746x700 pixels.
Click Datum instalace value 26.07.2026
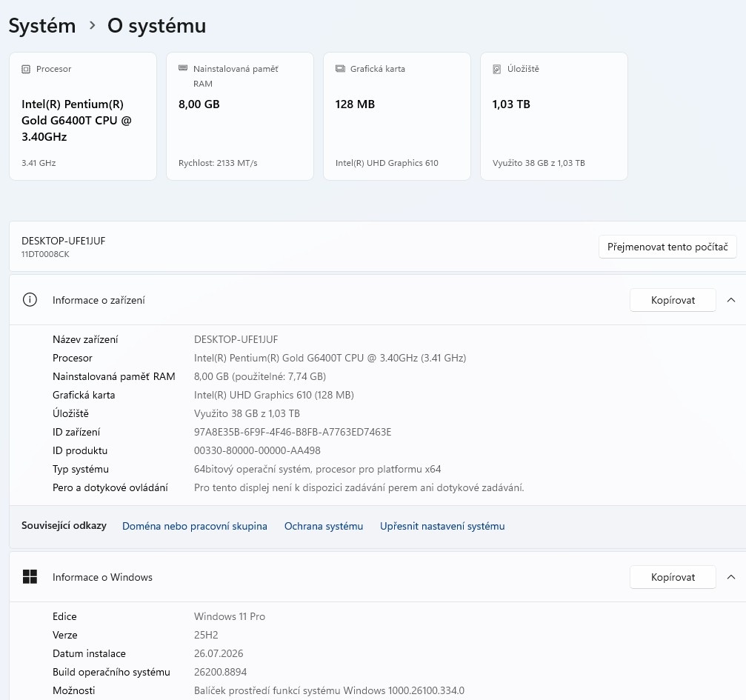click(x=219, y=653)
